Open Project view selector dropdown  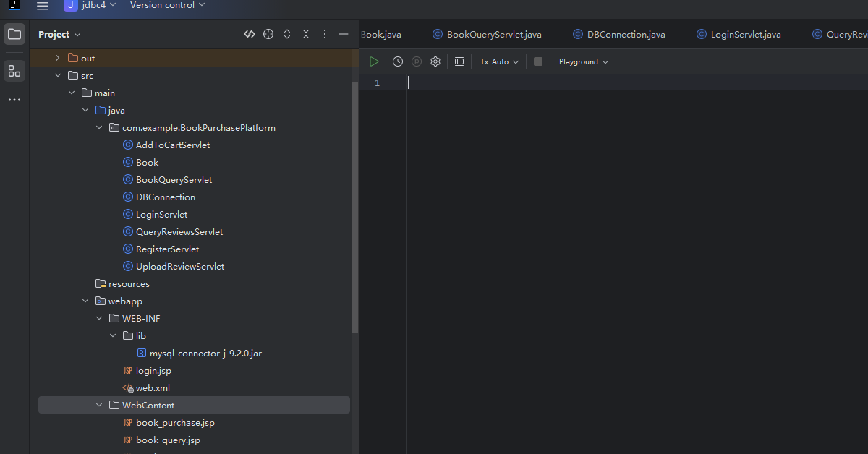(59, 34)
